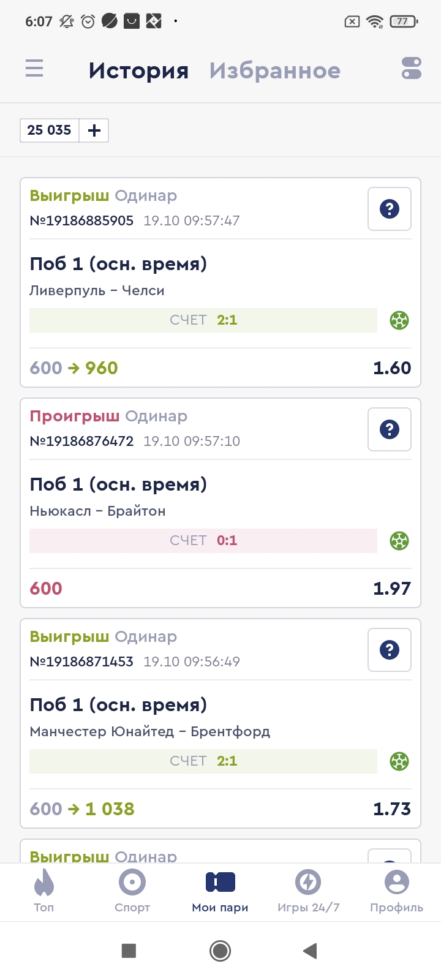Tap the football icon on Манчестер Юнайтед bet
441x980 pixels.
(x=399, y=761)
